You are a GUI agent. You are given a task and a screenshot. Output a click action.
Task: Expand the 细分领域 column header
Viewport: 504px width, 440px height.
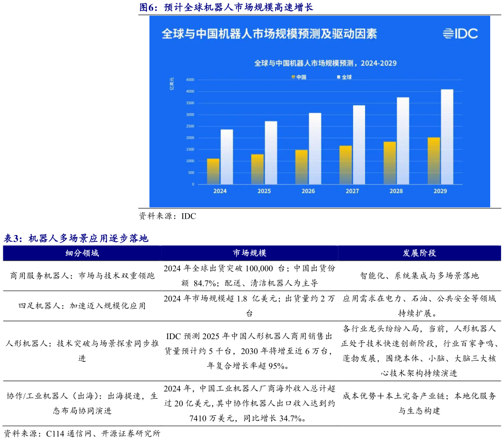(x=83, y=252)
